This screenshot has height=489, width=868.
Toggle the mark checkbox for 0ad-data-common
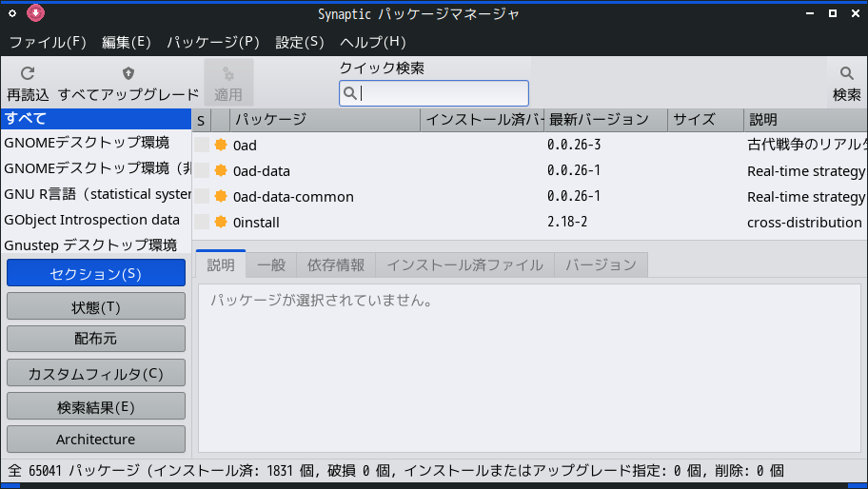pyautogui.click(x=202, y=196)
